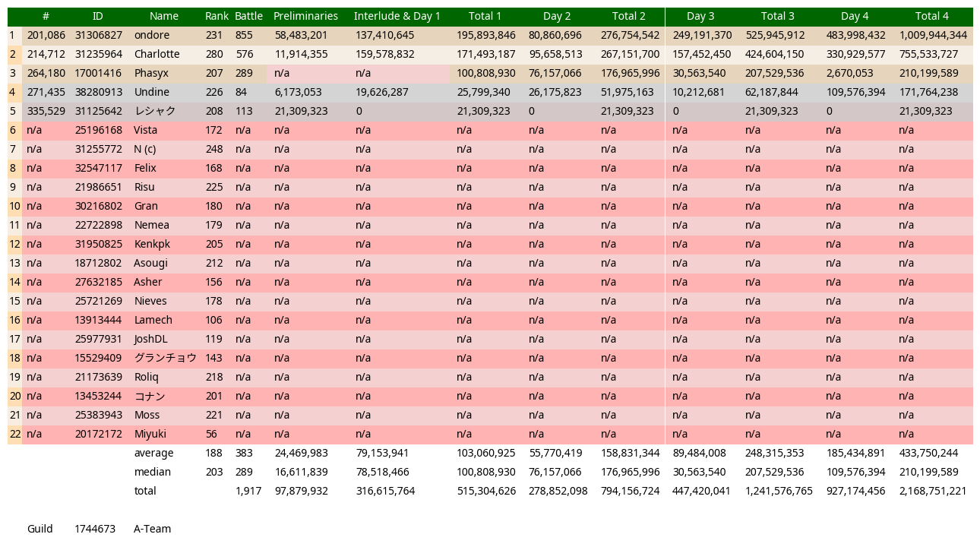Screen dimensions: 980x547
Task: Select the A-Team guild name cell
Action: click(x=153, y=529)
